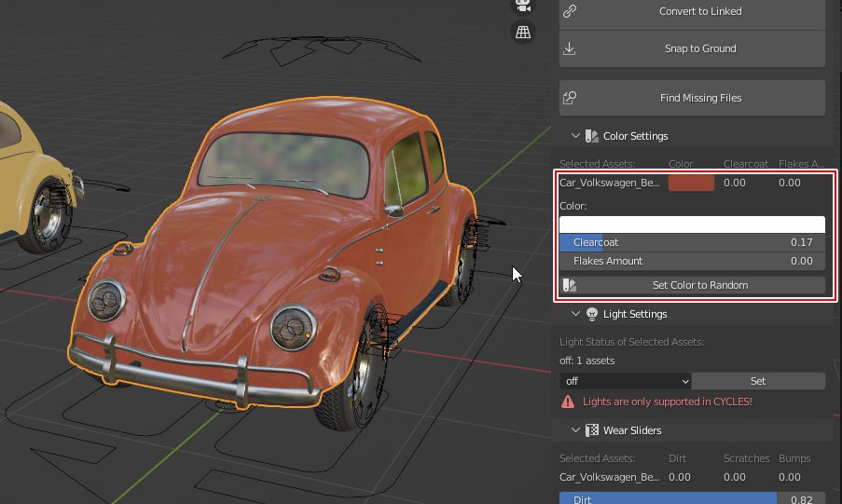Open the white Color picker field
The image size is (842, 504).
pos(692,225)
